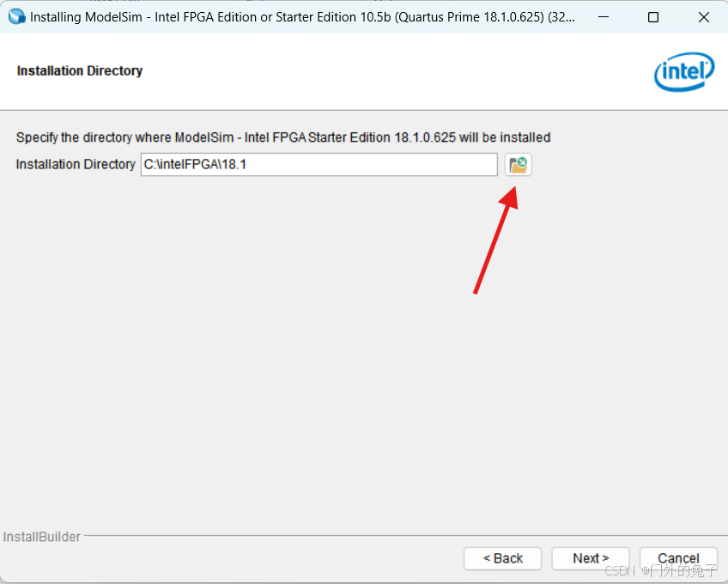Click the 'Installation Directory' field label

(x=76, y=164)
